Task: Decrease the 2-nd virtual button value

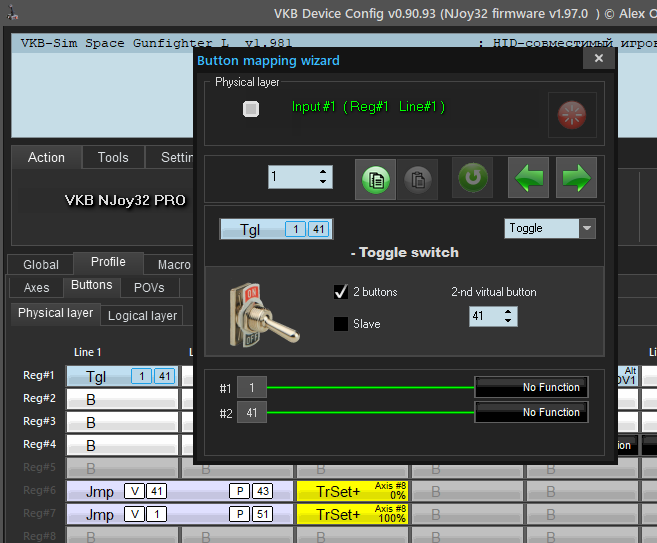Action: (x=508, y=321)
